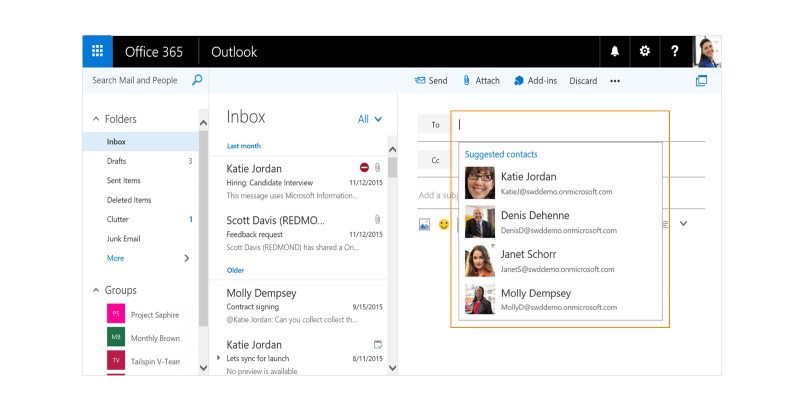Open more compose actions ellipsis
Screen dimensions: 806x411
pos(615,81)
